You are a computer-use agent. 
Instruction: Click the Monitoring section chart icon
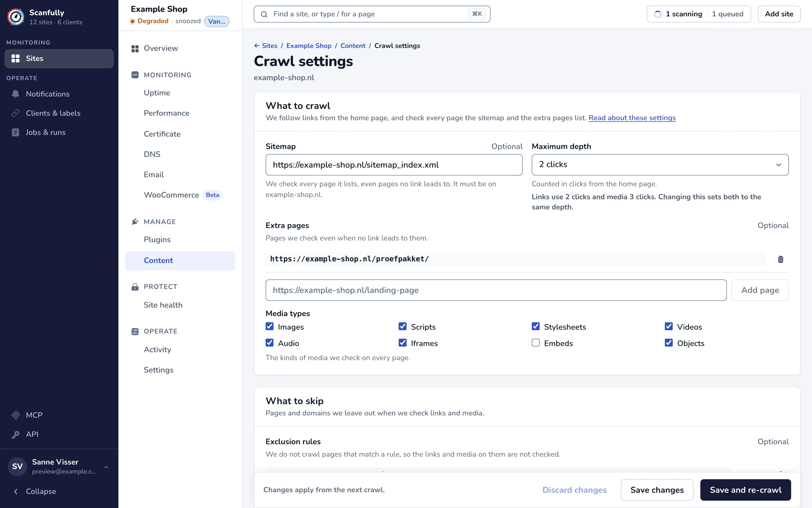coord(135,75)
